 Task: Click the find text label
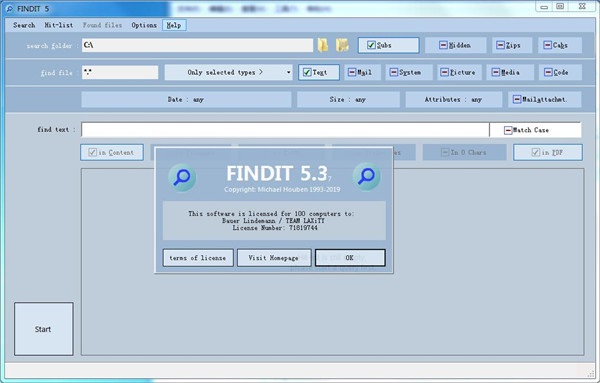pos(56,130)
